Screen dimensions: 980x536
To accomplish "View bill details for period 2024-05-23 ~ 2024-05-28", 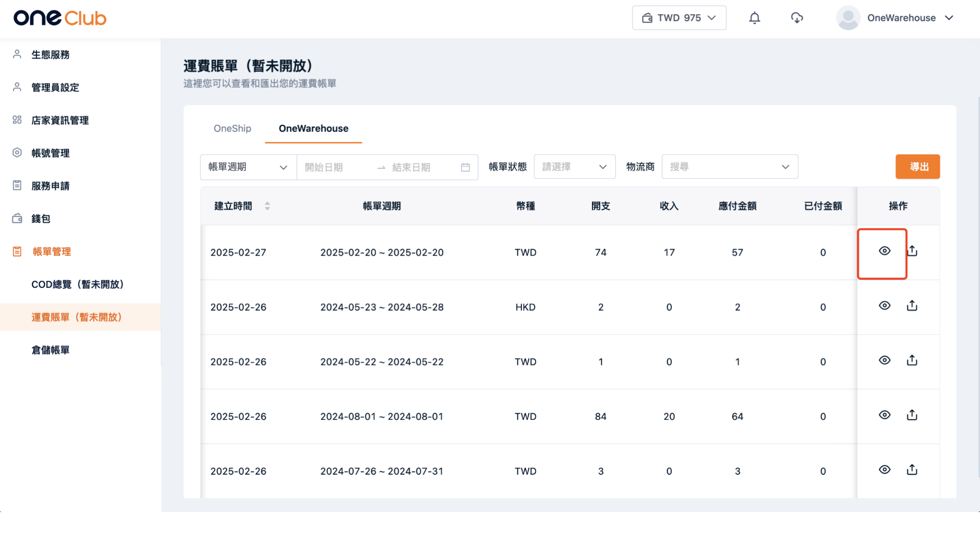I will pyautogui.click(x=884, y=305).
